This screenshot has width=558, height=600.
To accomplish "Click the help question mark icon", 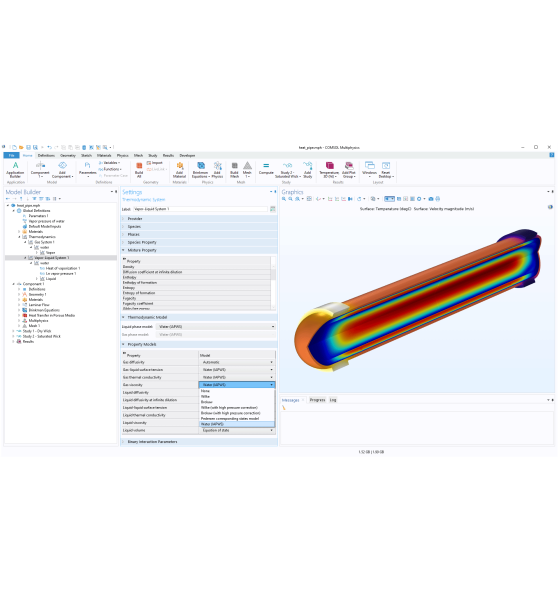I will tap(551, 155).
